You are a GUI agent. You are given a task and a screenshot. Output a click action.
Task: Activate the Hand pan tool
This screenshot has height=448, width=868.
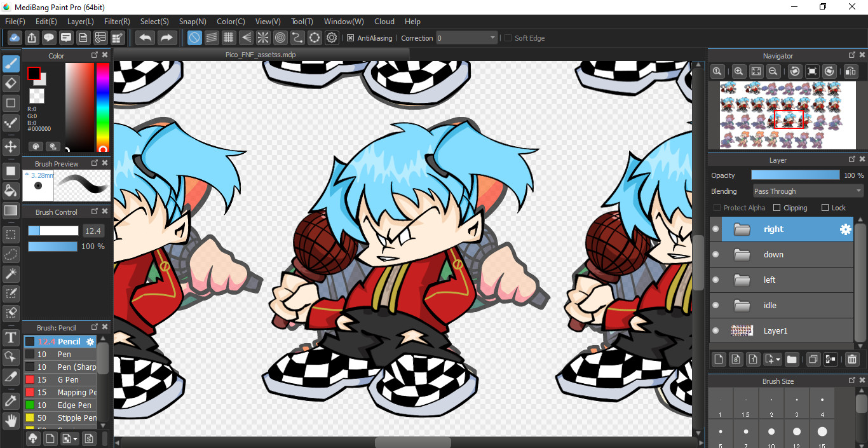[x=11, y=420]
